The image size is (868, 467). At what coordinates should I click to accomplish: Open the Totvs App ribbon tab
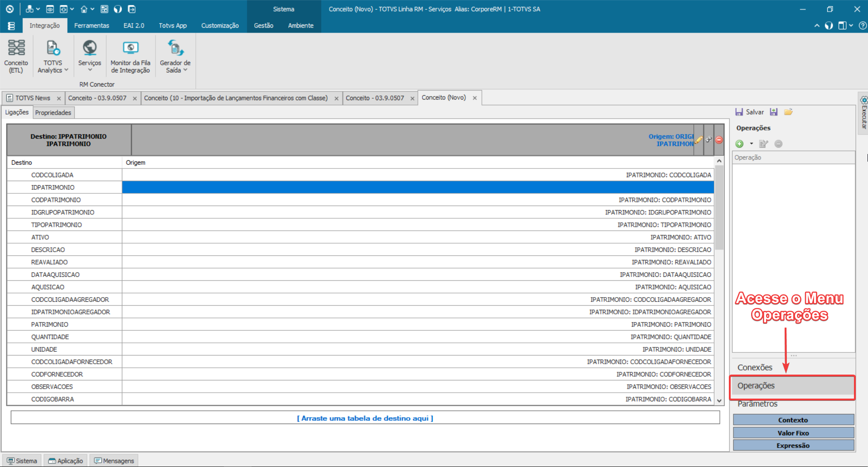point(173,26)
